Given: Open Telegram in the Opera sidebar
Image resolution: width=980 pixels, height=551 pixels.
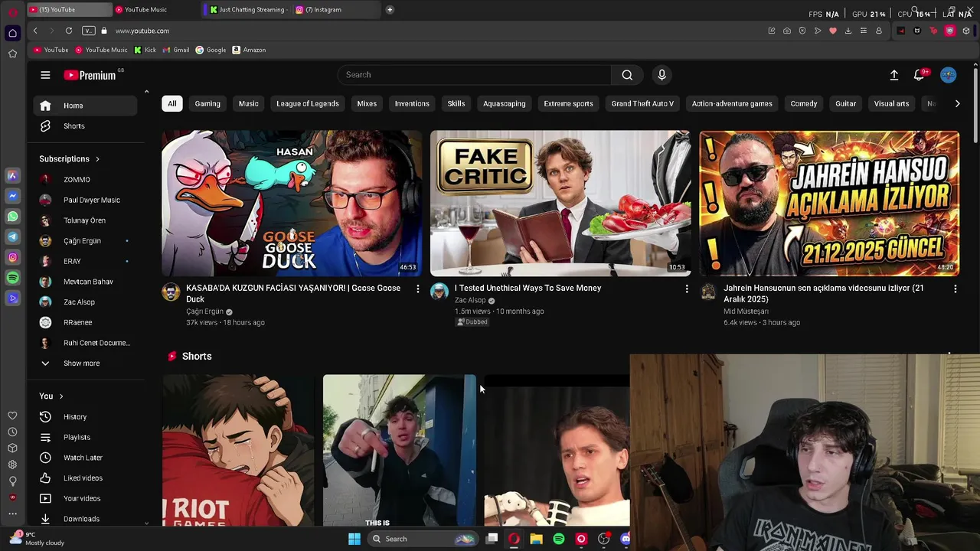Looking at the screenshot, I should (x=12, y=237).
